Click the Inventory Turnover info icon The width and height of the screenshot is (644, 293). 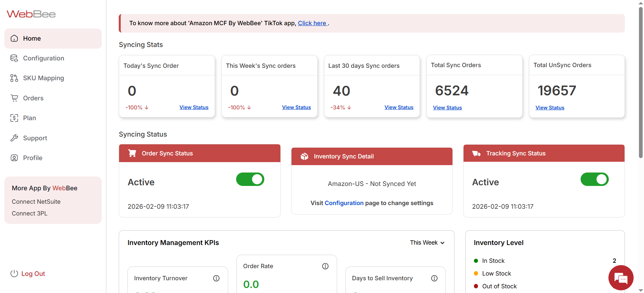coord(216,278)
